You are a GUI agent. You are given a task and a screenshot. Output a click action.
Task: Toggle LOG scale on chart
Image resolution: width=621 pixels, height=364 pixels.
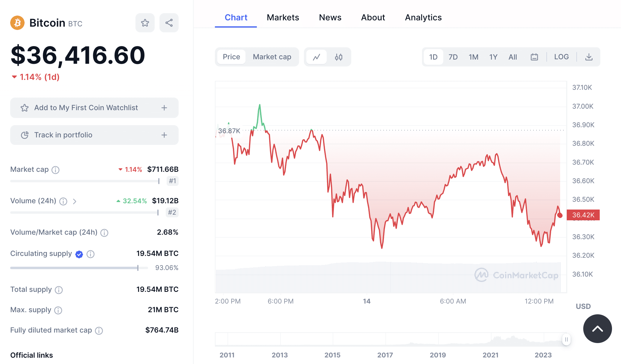[x=561, y=57]
